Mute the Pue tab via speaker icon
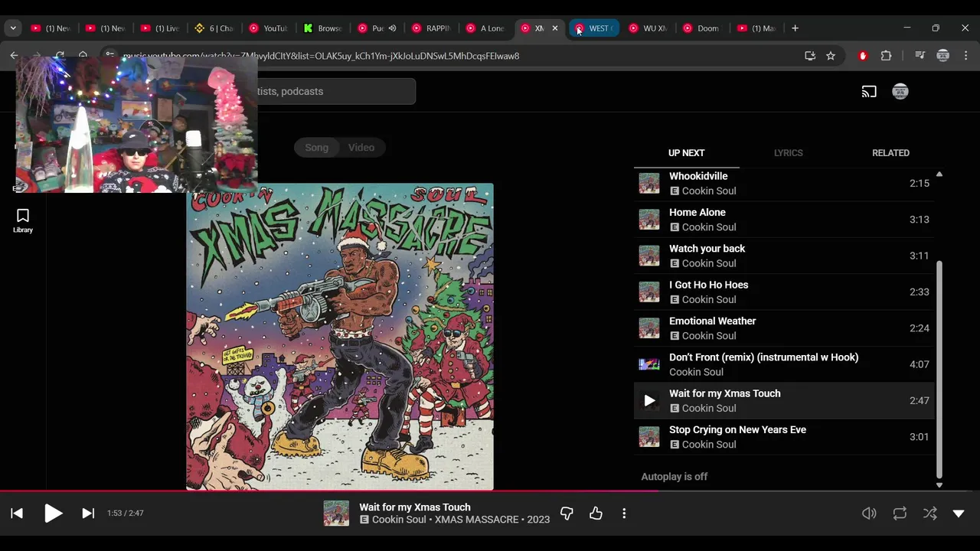The width and height of the screenshot is (980, 551). pyautogui.click(x=392, y=28)
